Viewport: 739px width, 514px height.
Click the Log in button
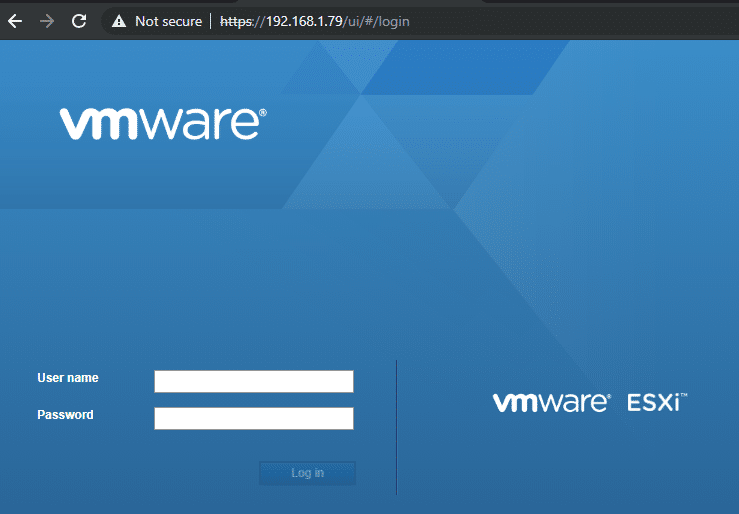point(307,473)
